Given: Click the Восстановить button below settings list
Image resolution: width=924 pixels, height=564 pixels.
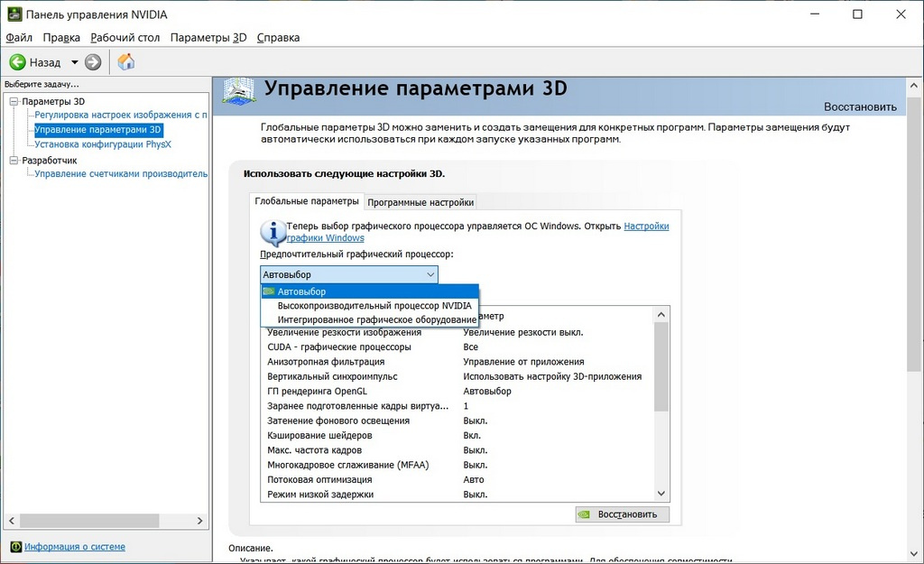Looking at the screenshot, I should [x=623, y=514].
